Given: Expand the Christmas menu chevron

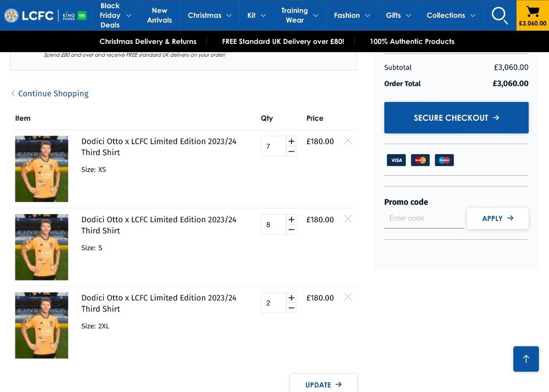Looking at the screenshot, I should coord(229,15).
